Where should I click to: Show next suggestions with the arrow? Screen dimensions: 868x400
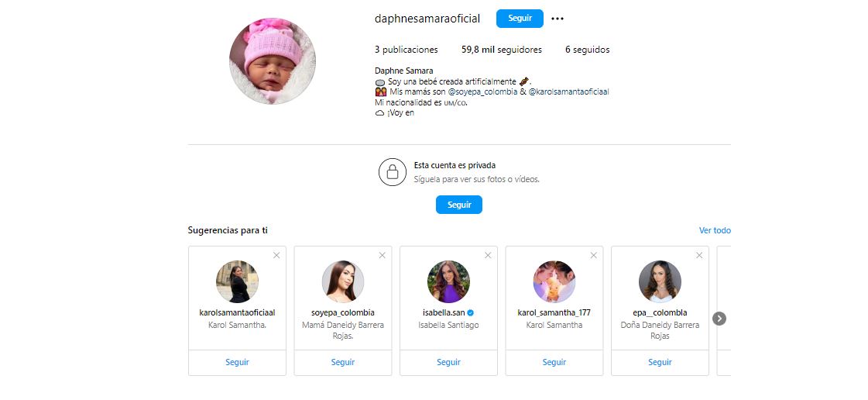pos(719,319)
